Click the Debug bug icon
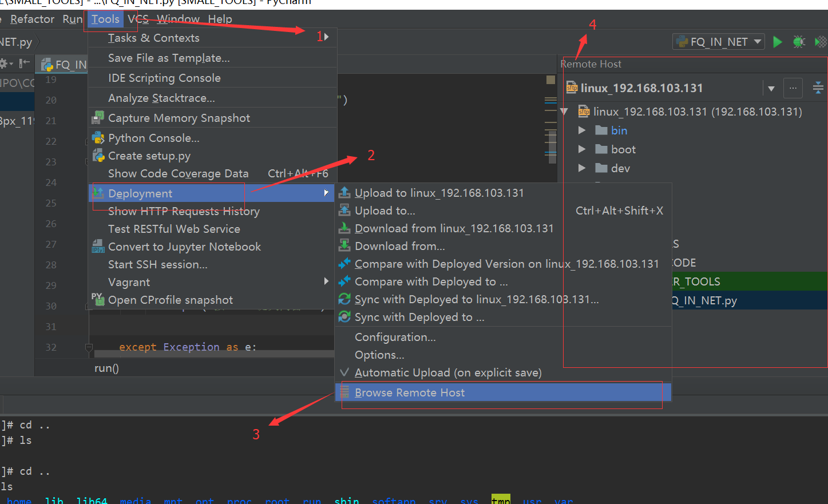This screenshot has width=828, height=504. coord(799,42)
